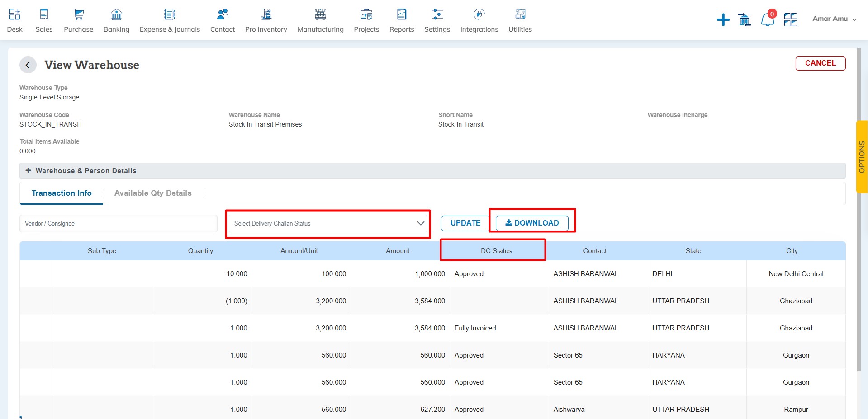
Task: Click the bank building icon near notifications
Action: pyautogui.click(x=744, y=19)
